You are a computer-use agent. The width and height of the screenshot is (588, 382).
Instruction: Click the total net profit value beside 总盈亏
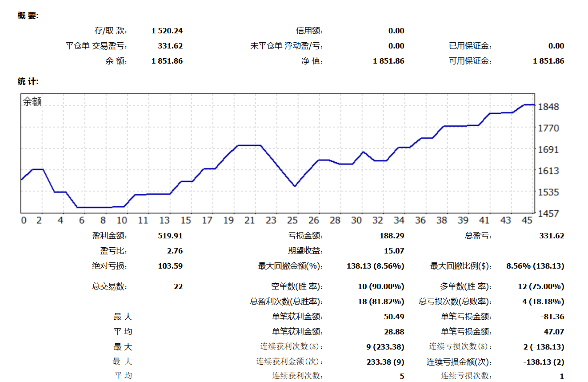pos(552,236)
